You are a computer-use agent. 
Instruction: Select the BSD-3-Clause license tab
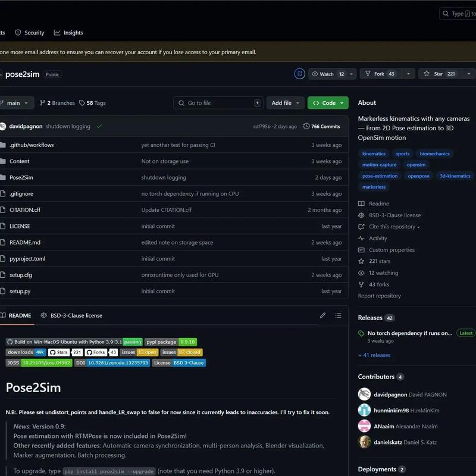tap(71, 315)
